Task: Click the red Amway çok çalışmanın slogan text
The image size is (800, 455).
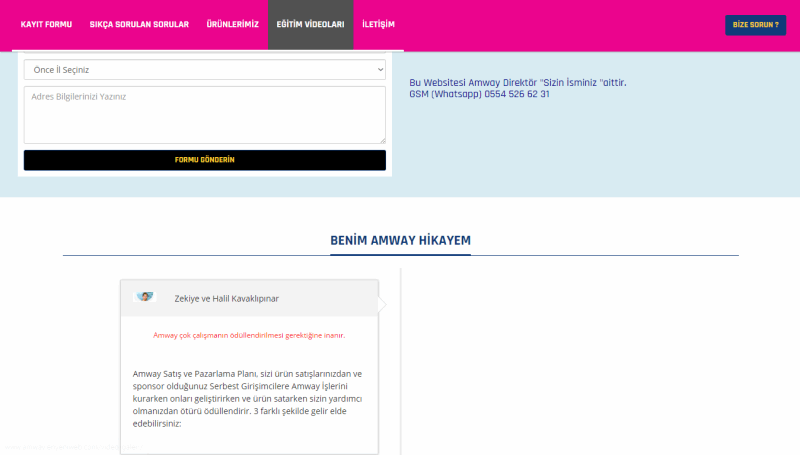Action: (x=249, y=335)
